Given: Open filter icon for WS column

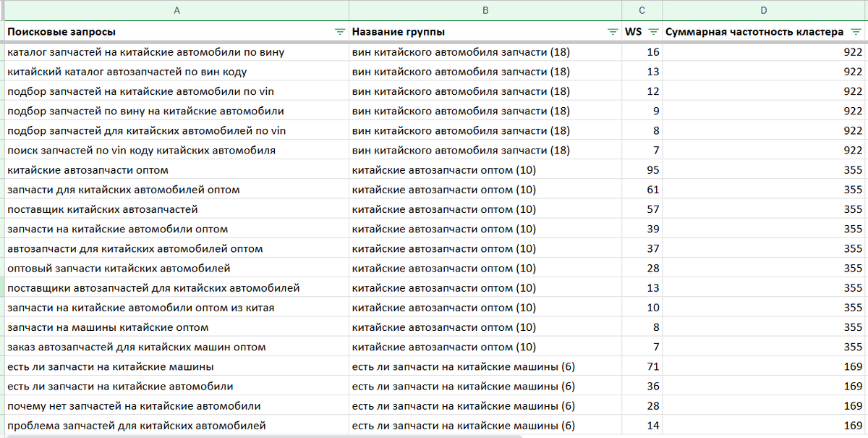Looking at the screenshot, I should [x=653, y=32].
